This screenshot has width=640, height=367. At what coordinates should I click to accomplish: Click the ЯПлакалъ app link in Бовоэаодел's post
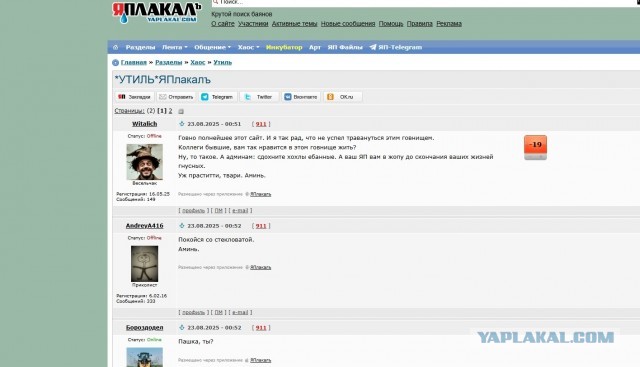click(x=260, y=360)
